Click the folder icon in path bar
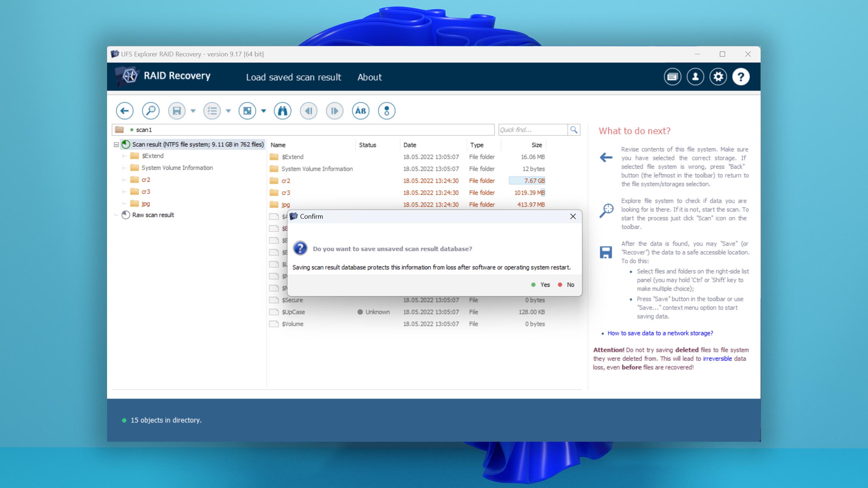This screenshot has width=868, height=488. 119,130
